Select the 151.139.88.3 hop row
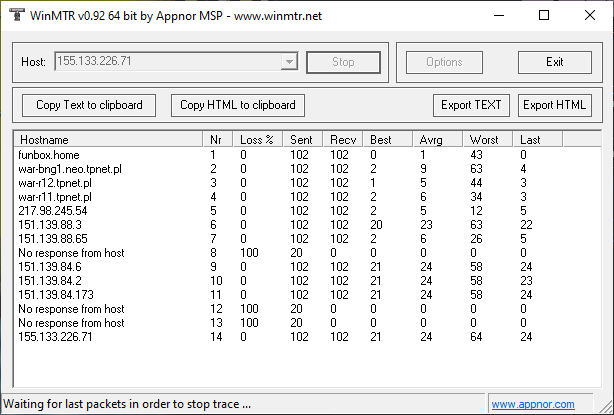 (307, 225)
